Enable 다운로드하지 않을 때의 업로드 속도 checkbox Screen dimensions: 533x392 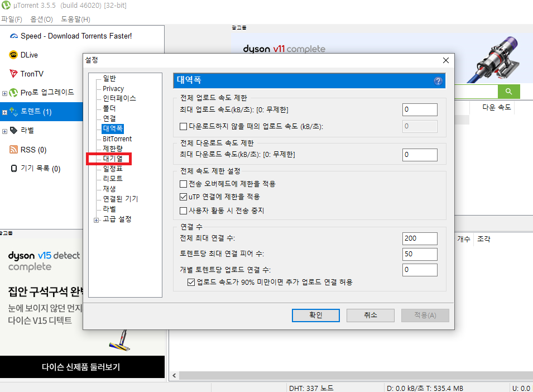coord(183,126)
